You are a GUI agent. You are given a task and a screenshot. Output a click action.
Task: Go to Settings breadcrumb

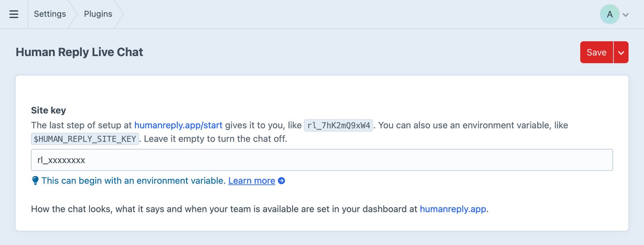tap(50, 14)
